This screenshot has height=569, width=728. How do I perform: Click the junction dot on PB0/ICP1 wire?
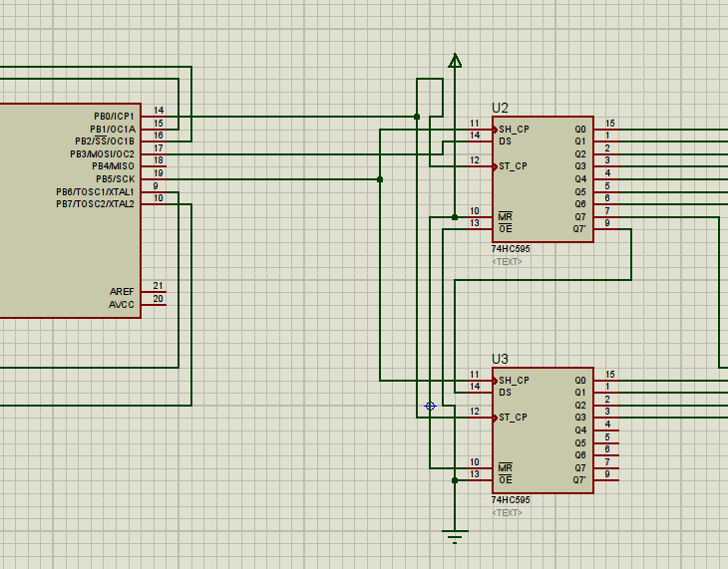417,117
